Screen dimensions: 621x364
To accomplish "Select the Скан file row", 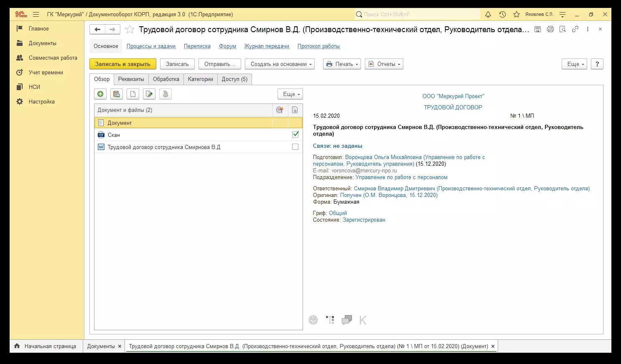I will (199, 135).
